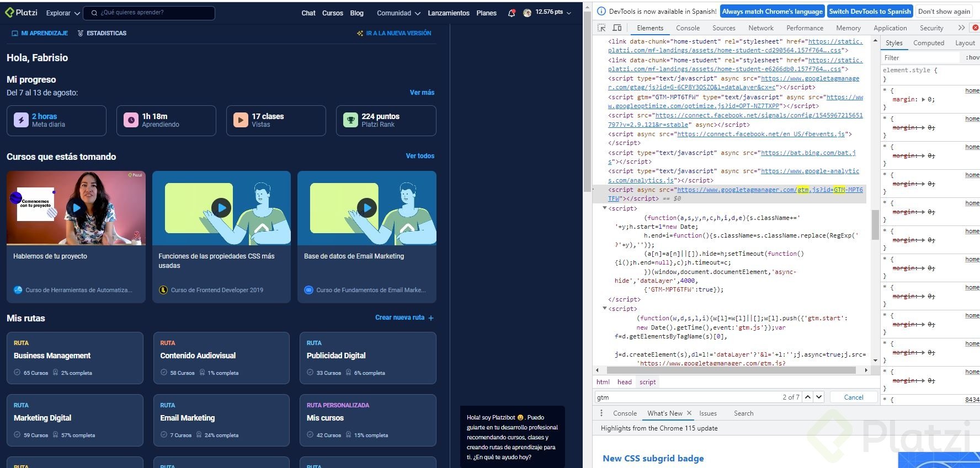Open the Marketing Digital ruta card
The height and width of the screenshot is (468, 980).
[75, 420]
